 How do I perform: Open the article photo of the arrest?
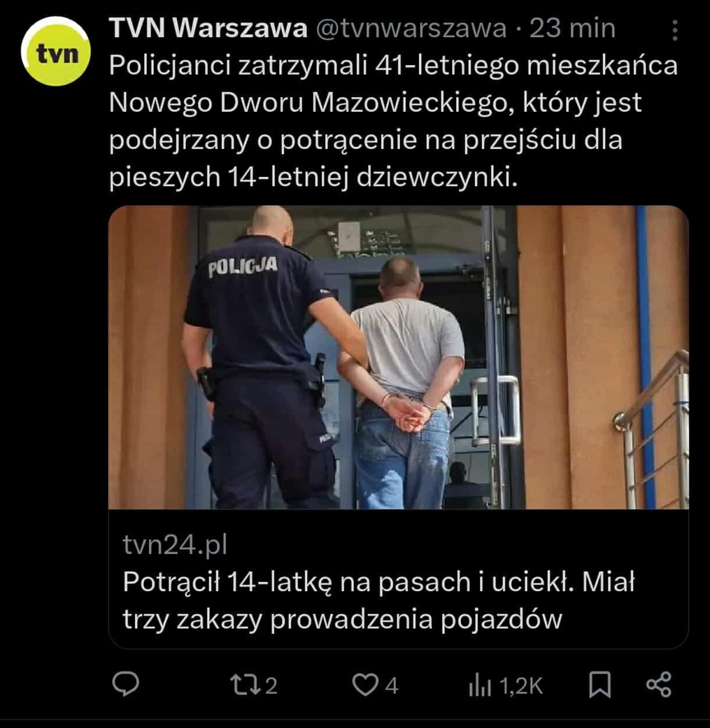click(x=398, y=357)
